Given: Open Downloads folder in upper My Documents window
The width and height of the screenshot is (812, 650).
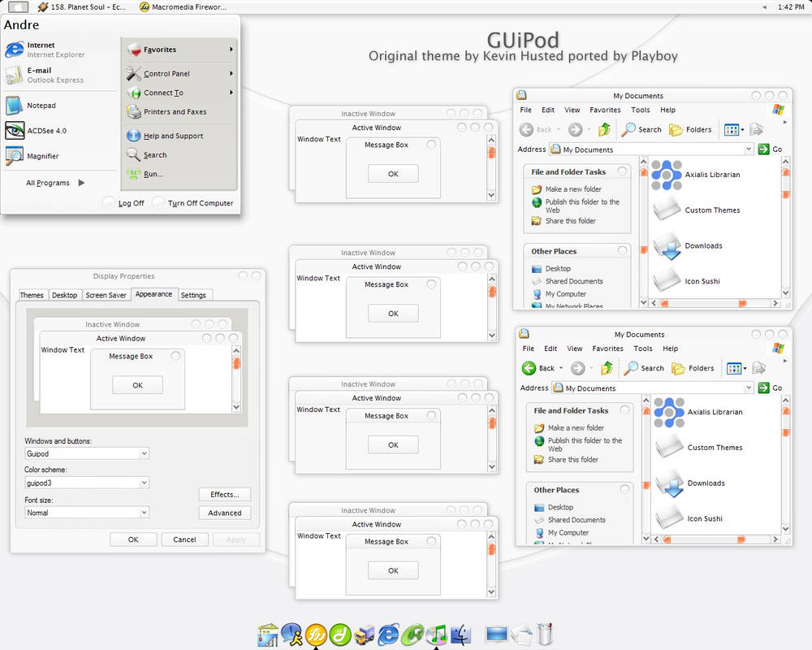Looking at the screenshot, I should point(687,246).
